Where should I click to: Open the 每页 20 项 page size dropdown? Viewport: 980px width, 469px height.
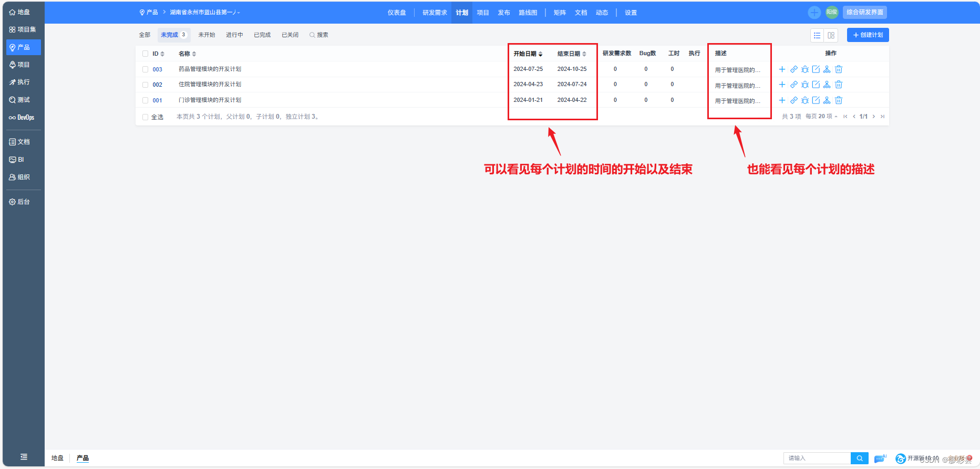point(821,117)
